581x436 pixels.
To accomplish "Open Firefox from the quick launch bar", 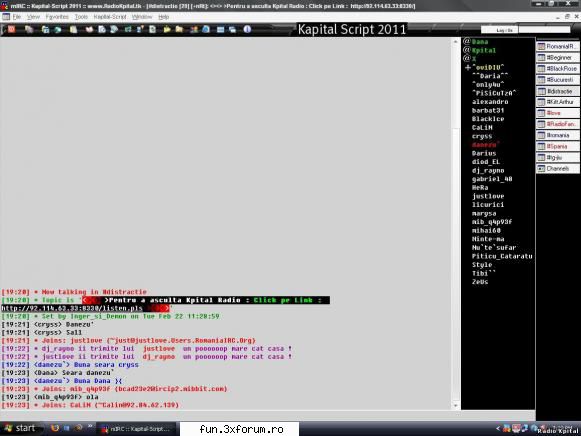I will 55,428.
